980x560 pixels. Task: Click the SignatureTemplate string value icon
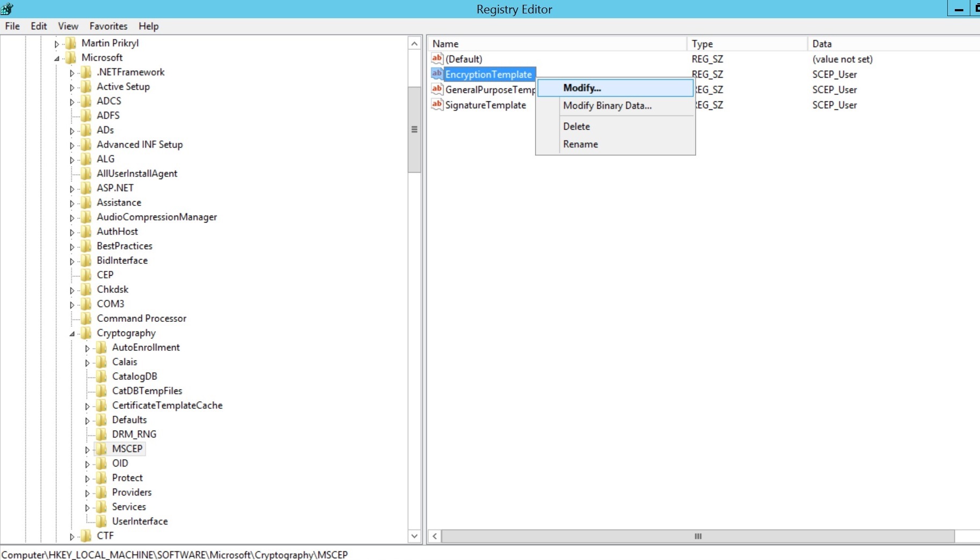point(436,105)
